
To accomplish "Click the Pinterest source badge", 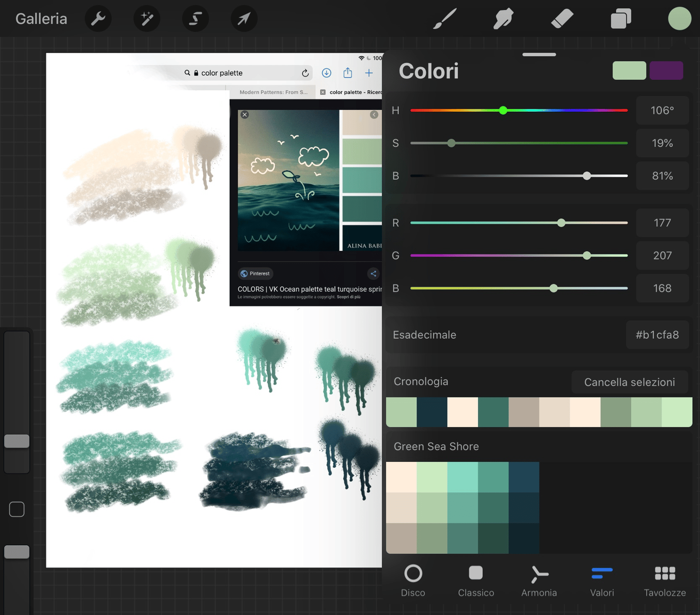I will 255,274.
